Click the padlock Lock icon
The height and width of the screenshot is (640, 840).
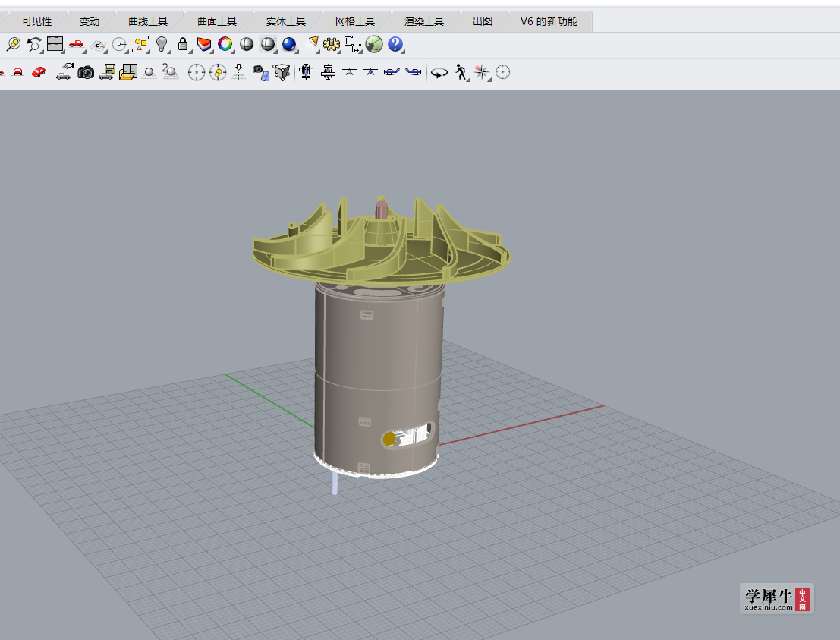[183, 45]
